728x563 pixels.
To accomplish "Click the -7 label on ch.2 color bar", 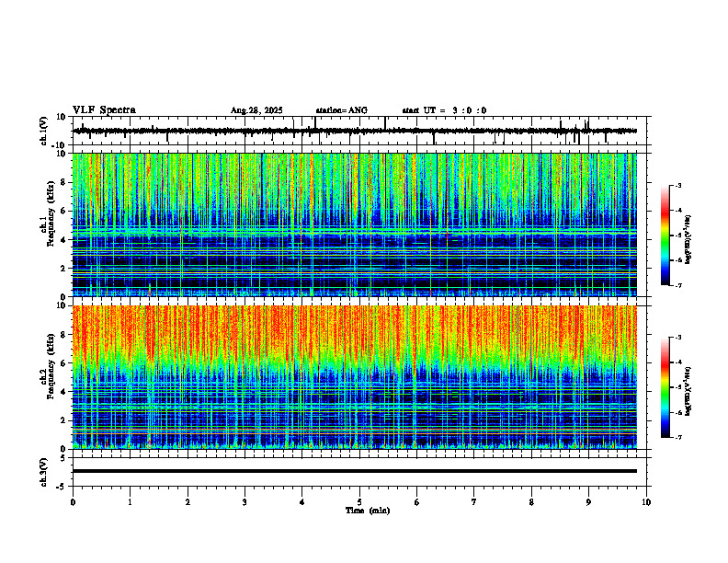I will 678,437.
